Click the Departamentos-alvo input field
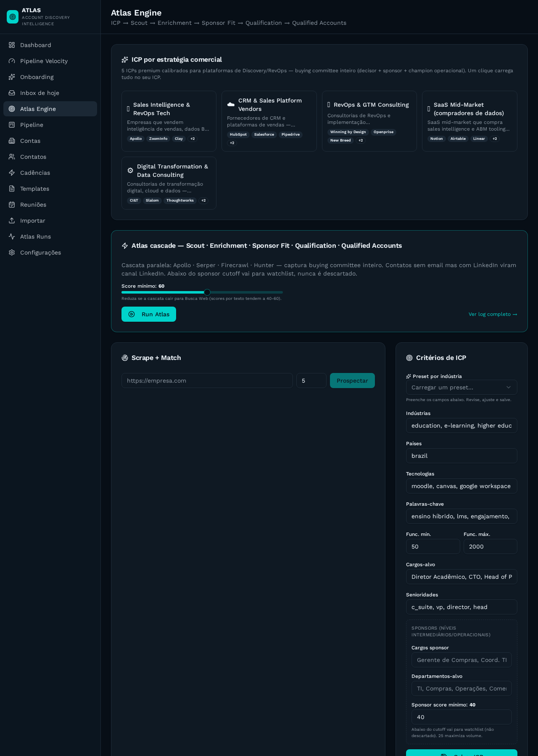 point(462,688)
